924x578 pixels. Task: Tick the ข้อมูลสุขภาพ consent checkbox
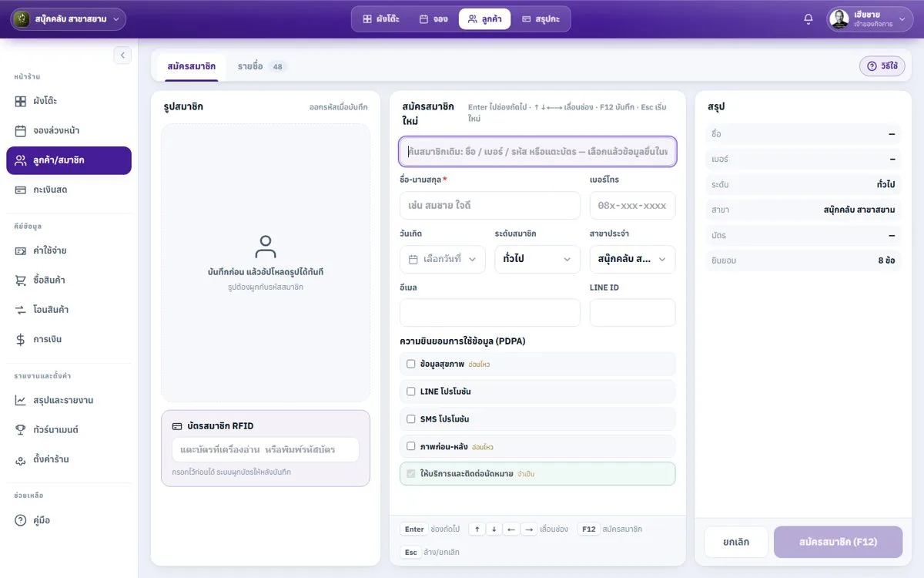click(x=410, y=364)
